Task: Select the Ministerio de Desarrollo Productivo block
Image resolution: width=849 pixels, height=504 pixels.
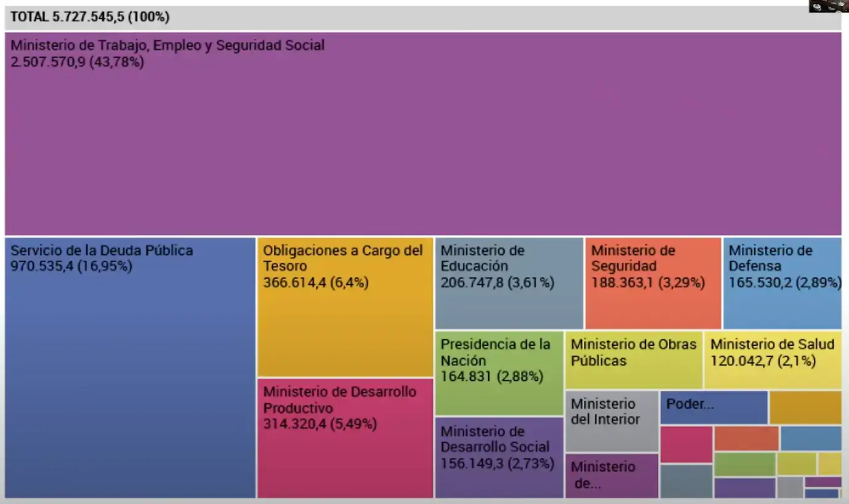Action: 345,438
